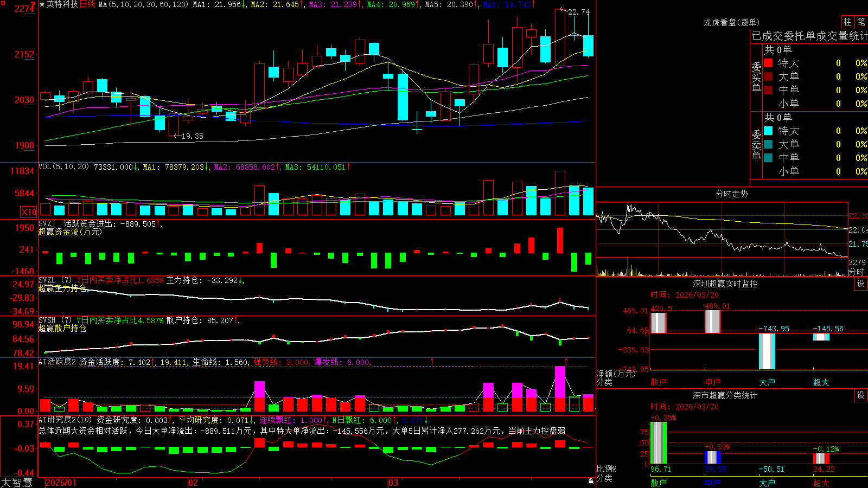Click the MA(5,10,20,30,60,120) indicator label
The width and height of the screenshot is (868, 488).
coord(143,4)
